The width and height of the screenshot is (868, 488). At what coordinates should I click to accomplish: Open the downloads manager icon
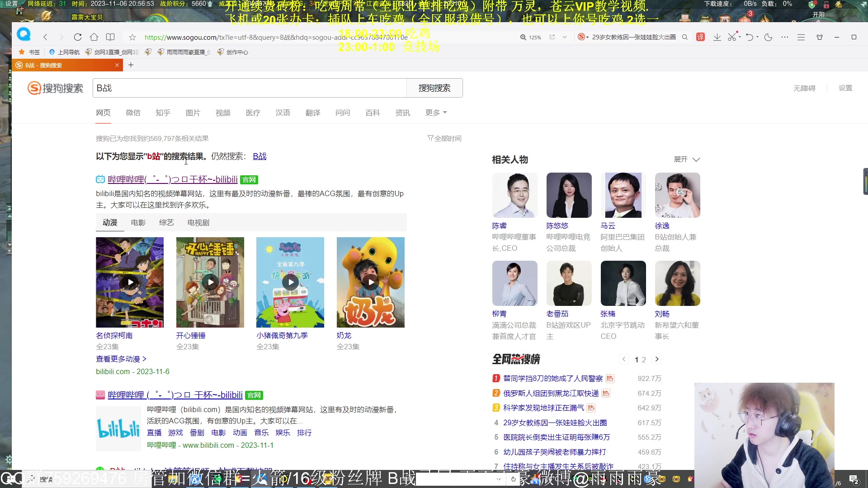717,37
